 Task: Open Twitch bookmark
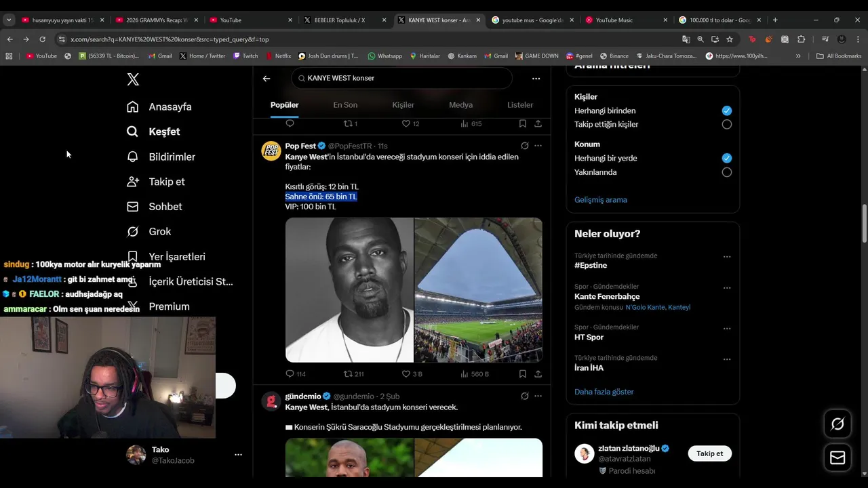pos(245,56)
